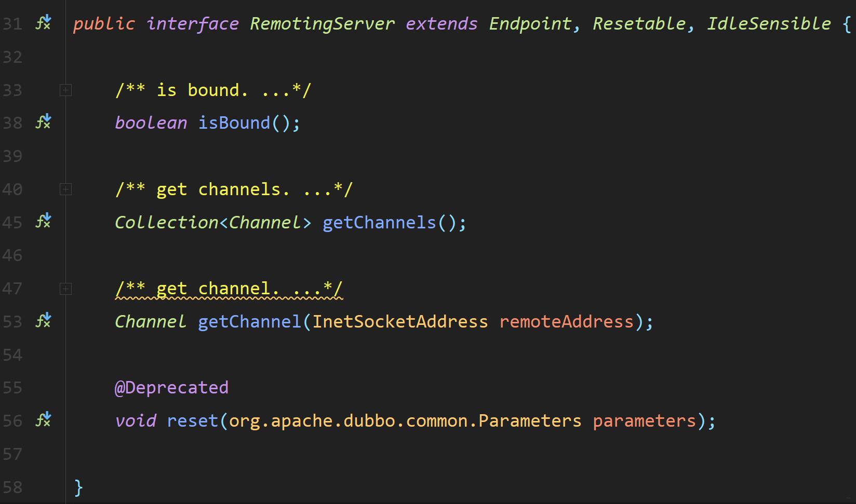Click the gutter icon beside getChannels() line 45

[x=43, y=221]
